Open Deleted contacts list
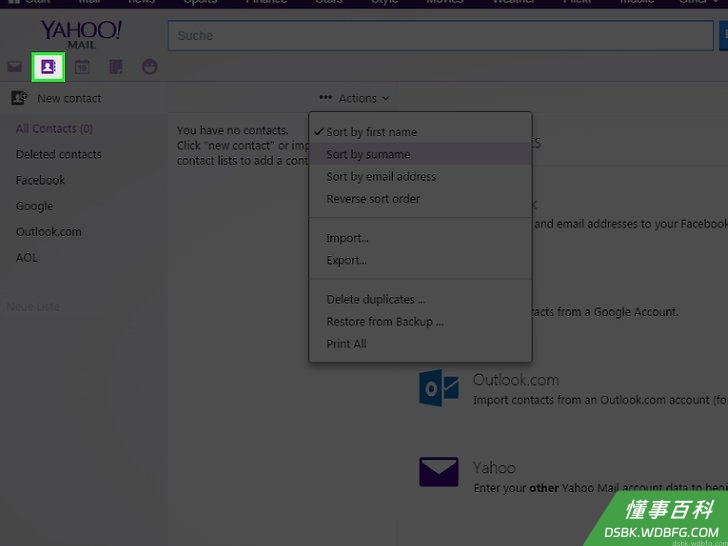 [58, 154]
